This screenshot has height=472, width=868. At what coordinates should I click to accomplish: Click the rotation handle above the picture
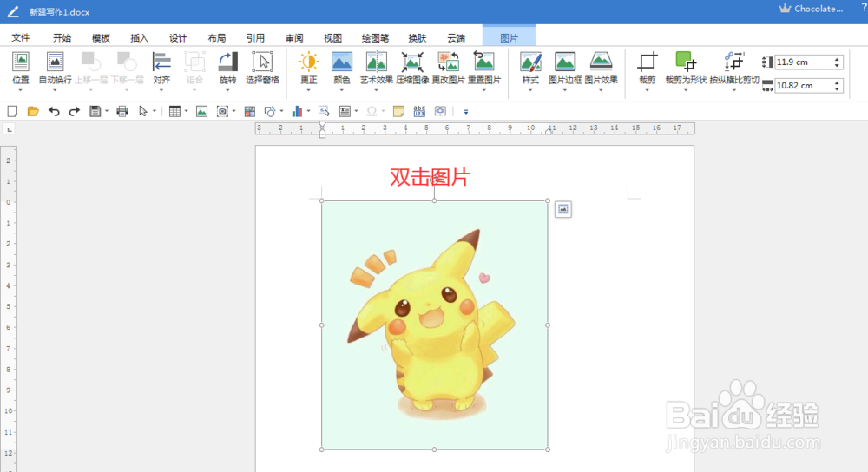435,180
